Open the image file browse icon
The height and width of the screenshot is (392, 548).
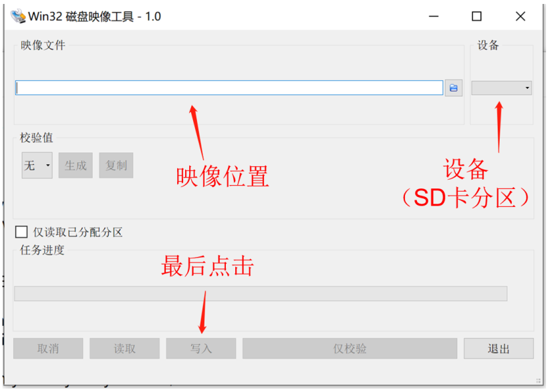click(454, 87)
